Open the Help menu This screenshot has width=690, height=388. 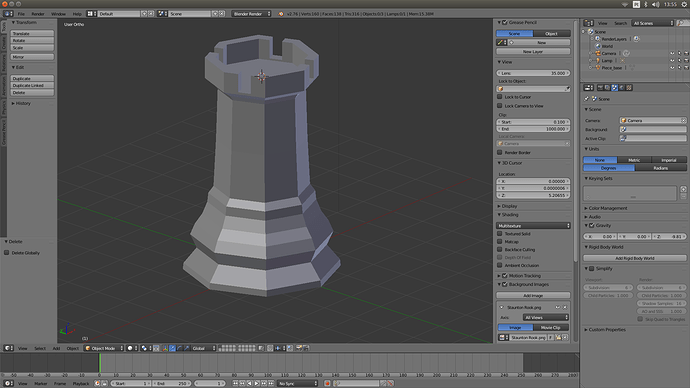[77, 14]
